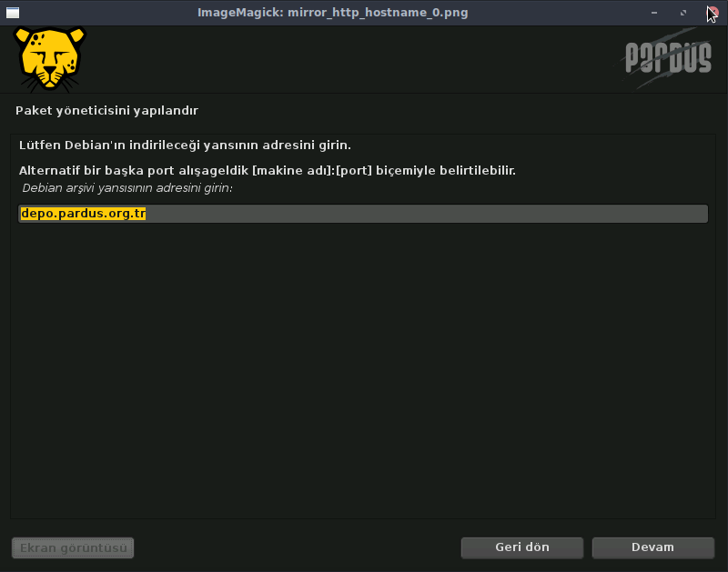Click the ImageMagick mirror_http_hostname_0.png title text
728x572 pixels.
pos(332,13)
